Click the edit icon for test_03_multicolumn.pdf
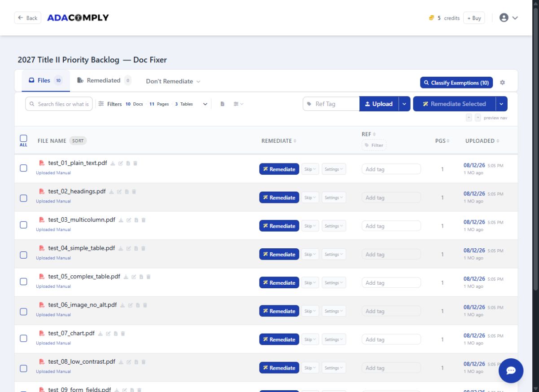This screenshot has height=392, width=539. pyautogui.click(x=129, y=220)
